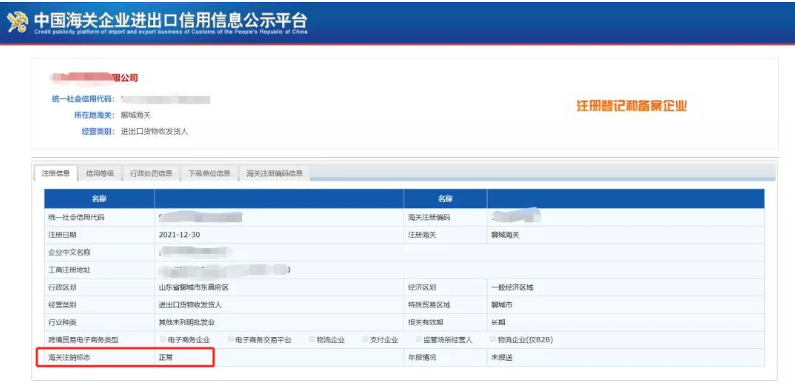Click the 正常 customs cancellation status value

166,358
